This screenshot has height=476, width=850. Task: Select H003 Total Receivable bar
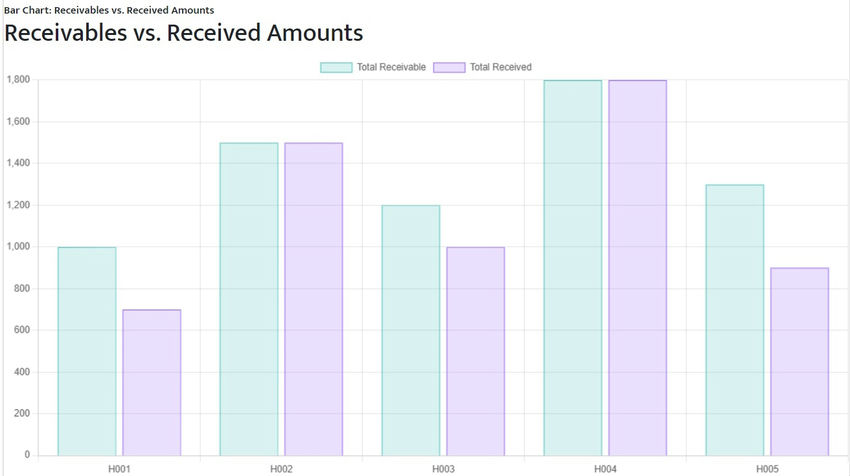411,330
